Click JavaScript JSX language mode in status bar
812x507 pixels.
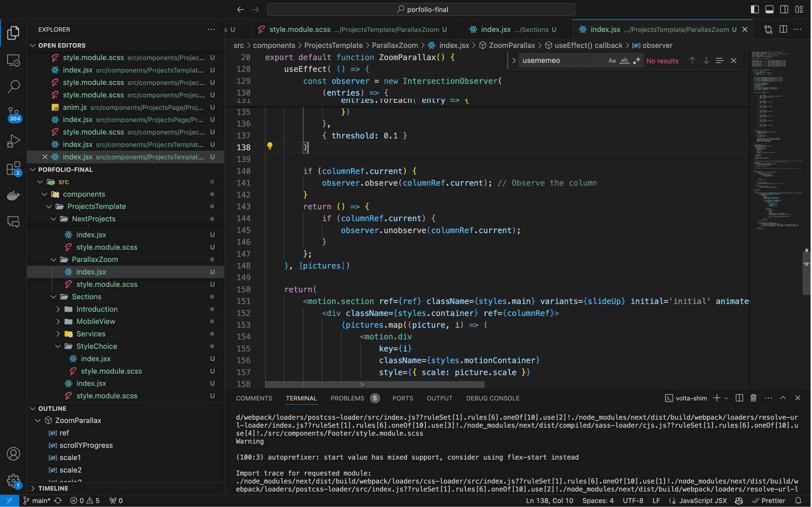[x=702, y=500]
